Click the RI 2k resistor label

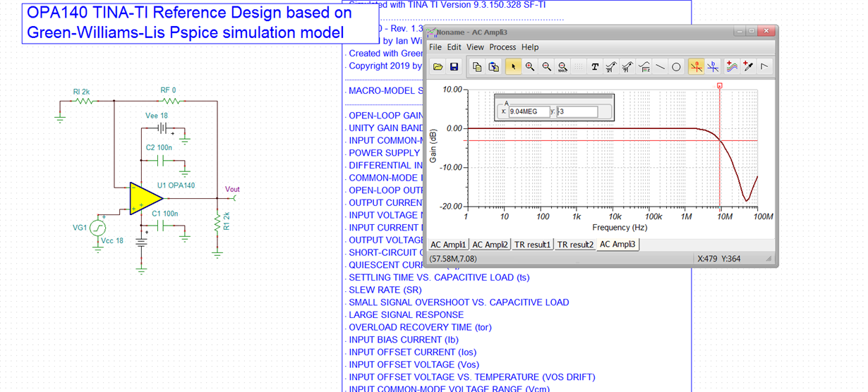tap(81, 92)
